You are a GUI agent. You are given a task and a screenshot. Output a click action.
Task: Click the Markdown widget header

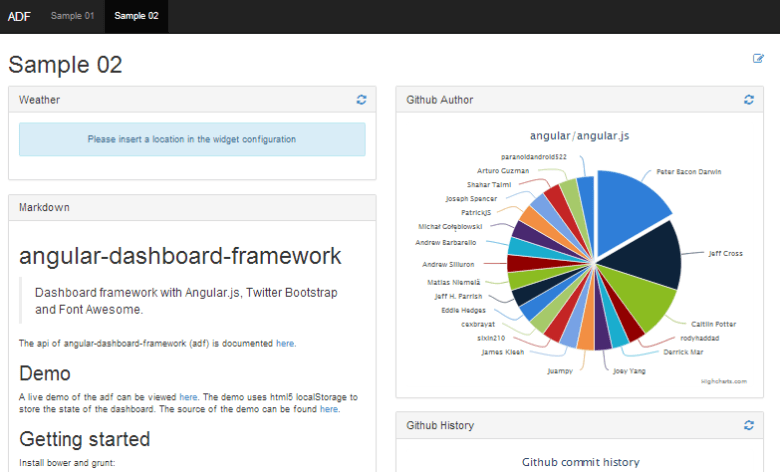[40, 207]
